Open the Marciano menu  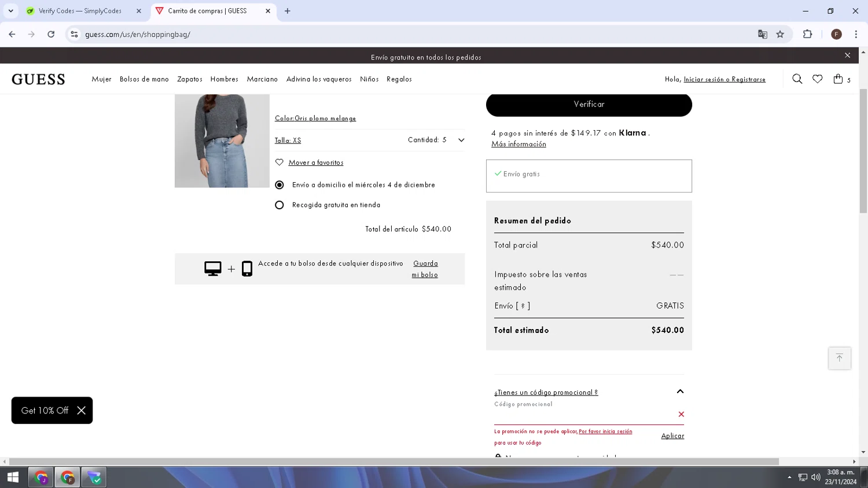pyautogui.click(x=262, y=79)
